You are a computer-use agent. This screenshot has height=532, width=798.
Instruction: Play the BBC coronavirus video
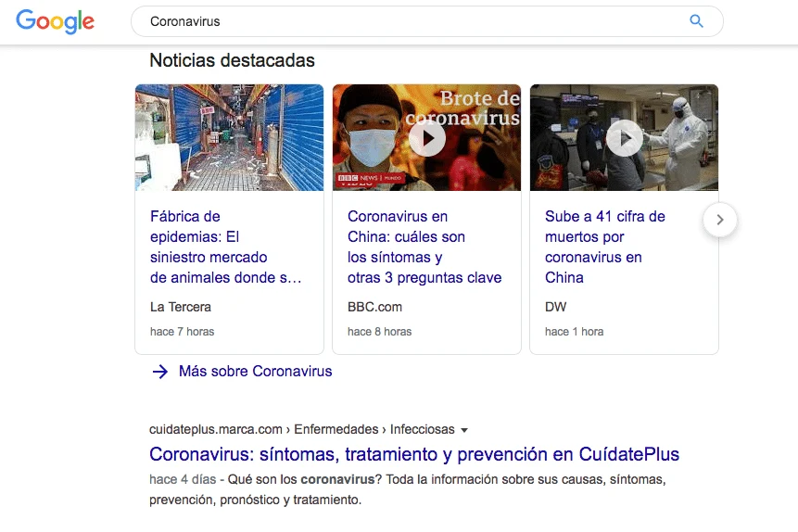[x=427, y=138]
